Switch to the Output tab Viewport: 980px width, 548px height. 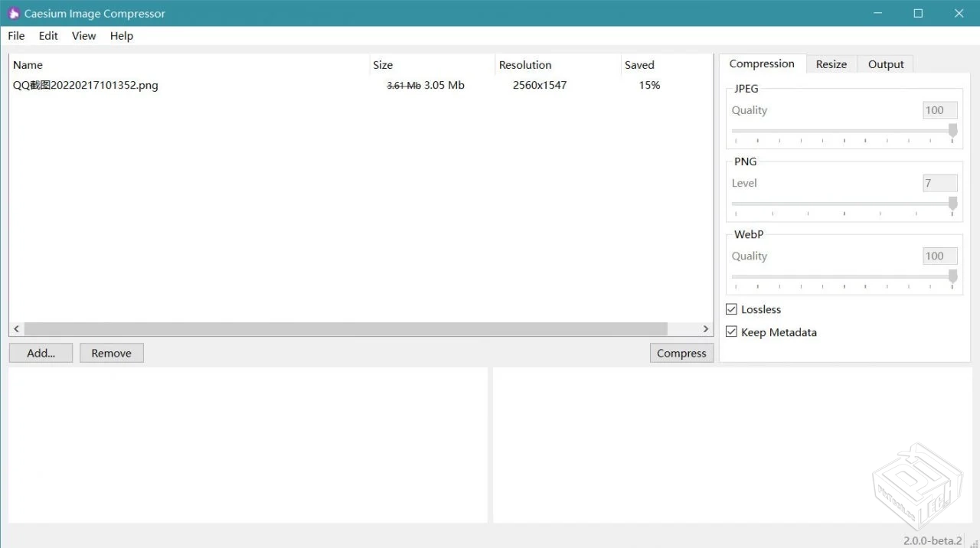click(x=886, y=64)
